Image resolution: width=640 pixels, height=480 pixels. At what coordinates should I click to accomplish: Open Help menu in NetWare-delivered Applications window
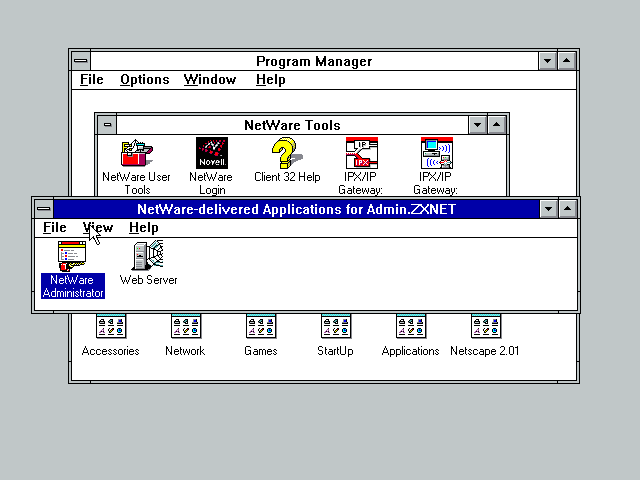coord(144,227)
